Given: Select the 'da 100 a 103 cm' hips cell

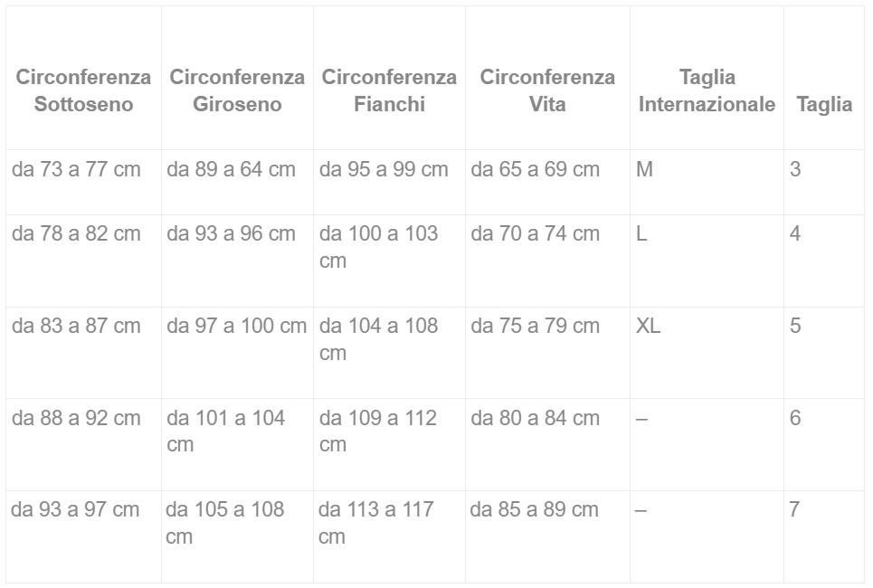Looking at the screenshot, I should [378, 247].
